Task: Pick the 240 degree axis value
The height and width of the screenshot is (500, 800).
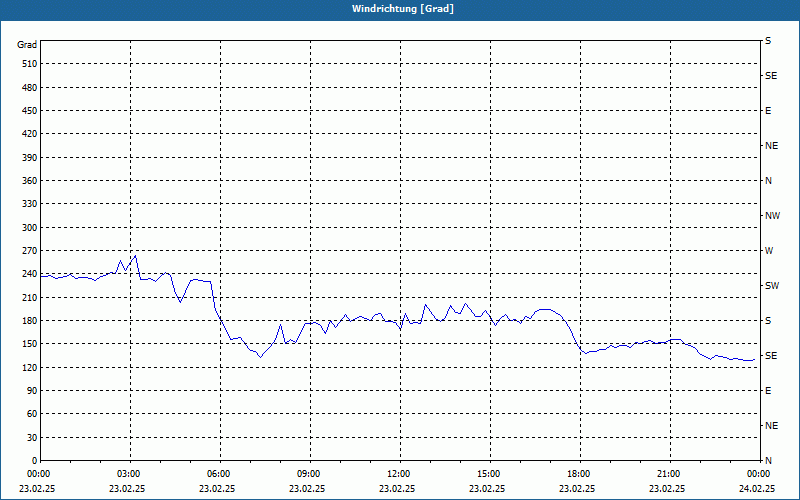Action: (30, 274)
